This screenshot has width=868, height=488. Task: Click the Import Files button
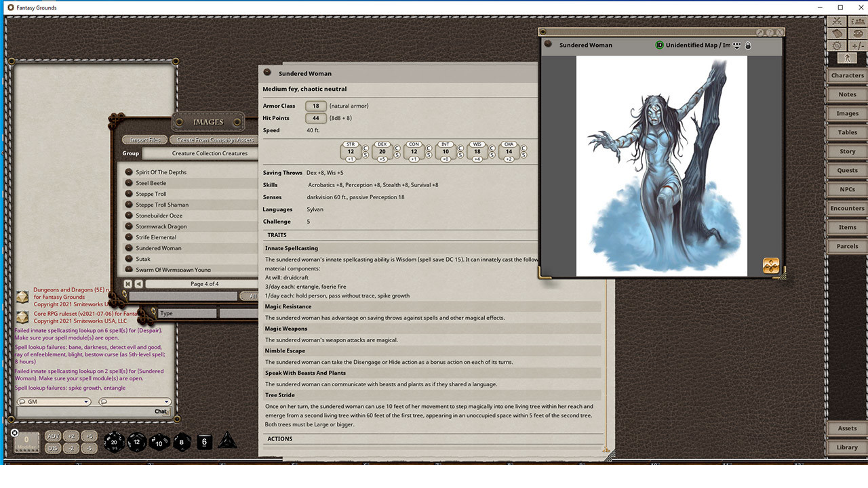144,140
